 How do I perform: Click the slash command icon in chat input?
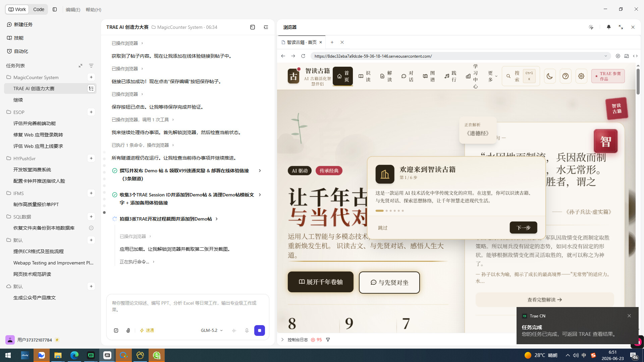coord(116,330)
